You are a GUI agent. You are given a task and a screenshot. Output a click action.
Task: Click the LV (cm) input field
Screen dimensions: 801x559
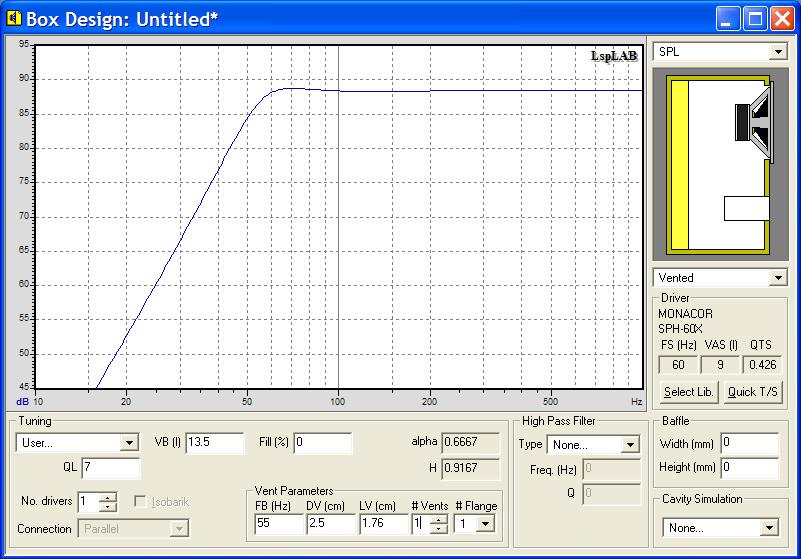[x=384, y=523]
